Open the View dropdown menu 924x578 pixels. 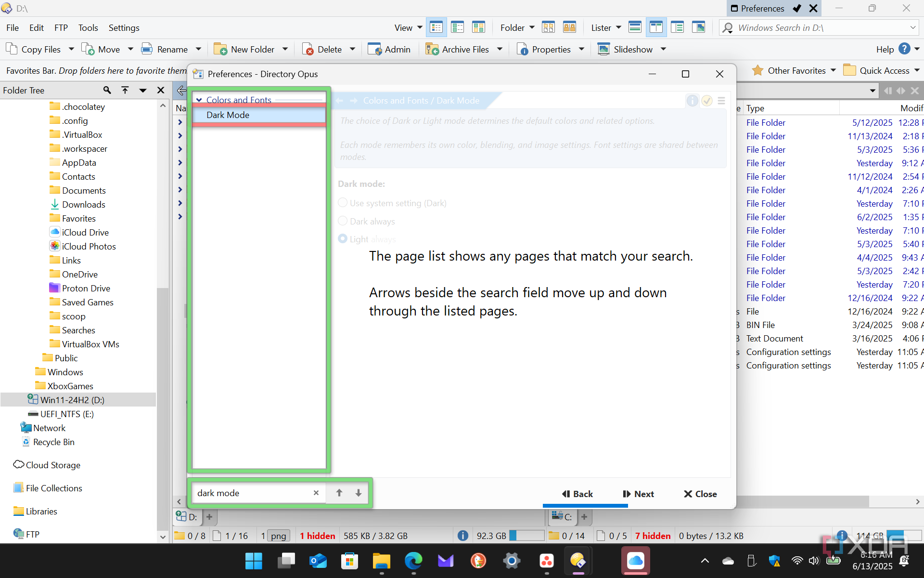408,27
